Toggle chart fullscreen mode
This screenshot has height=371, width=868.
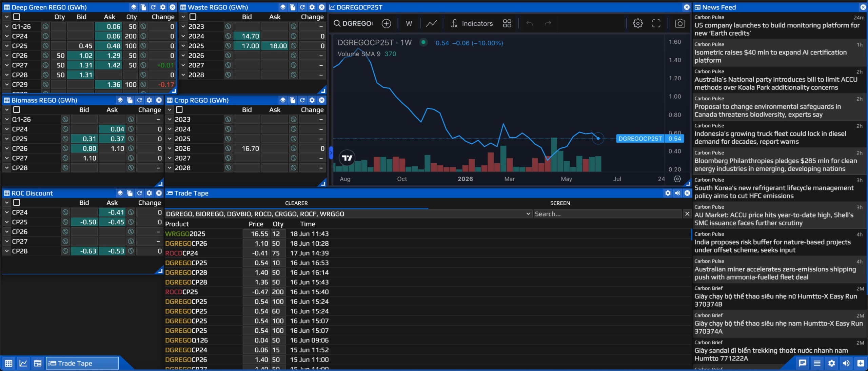(x=656, y=23)
